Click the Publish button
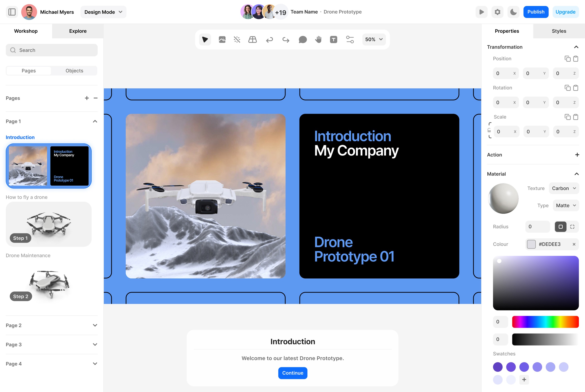 pyautogui.click(x=535, y=12)
